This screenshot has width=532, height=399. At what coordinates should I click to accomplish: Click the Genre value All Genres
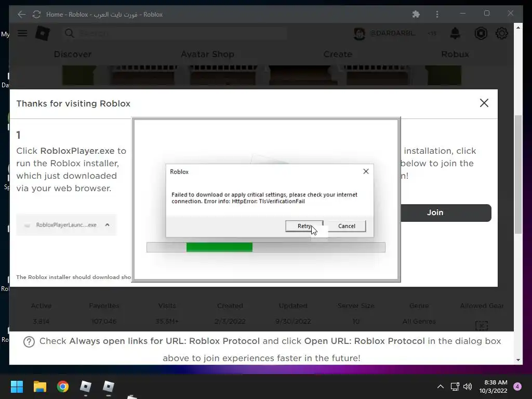point(419,321)
